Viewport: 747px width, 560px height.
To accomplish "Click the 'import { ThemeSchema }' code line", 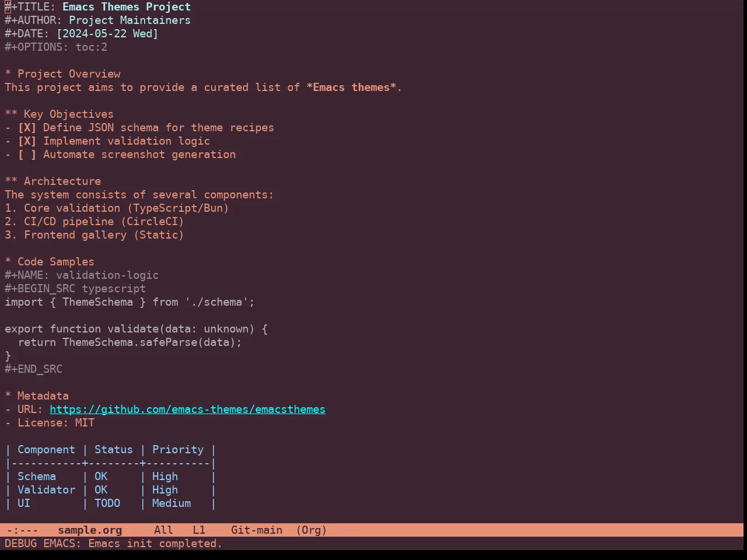I will 130,302.
